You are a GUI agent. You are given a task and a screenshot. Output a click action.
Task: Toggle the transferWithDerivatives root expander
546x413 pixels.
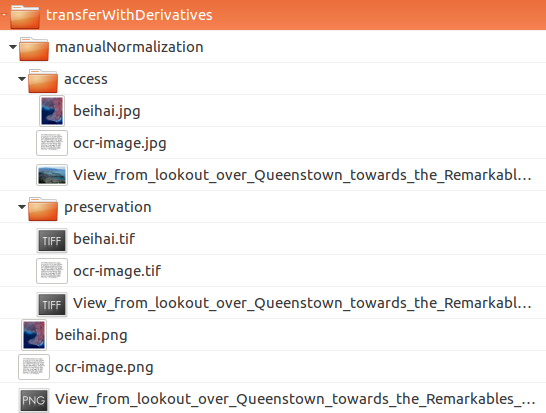point(4,15)
